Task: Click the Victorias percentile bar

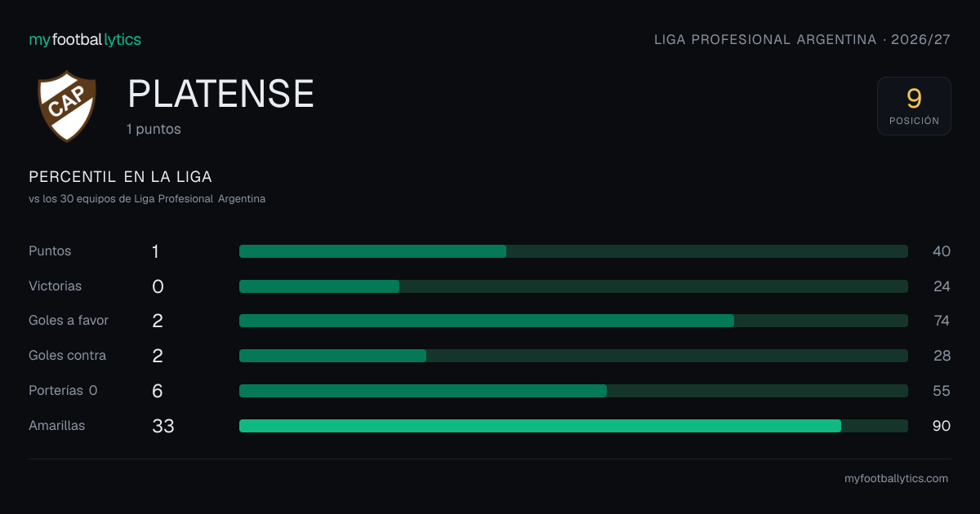Action: 573,286
